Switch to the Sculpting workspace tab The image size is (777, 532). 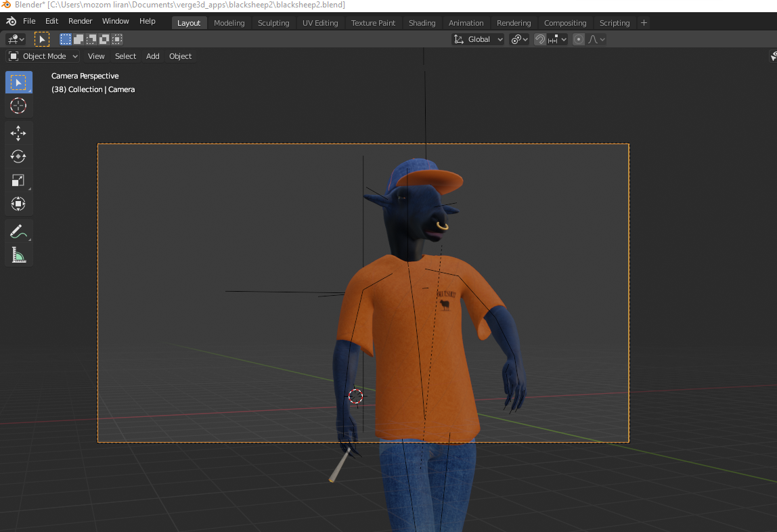tap(273, 23)
